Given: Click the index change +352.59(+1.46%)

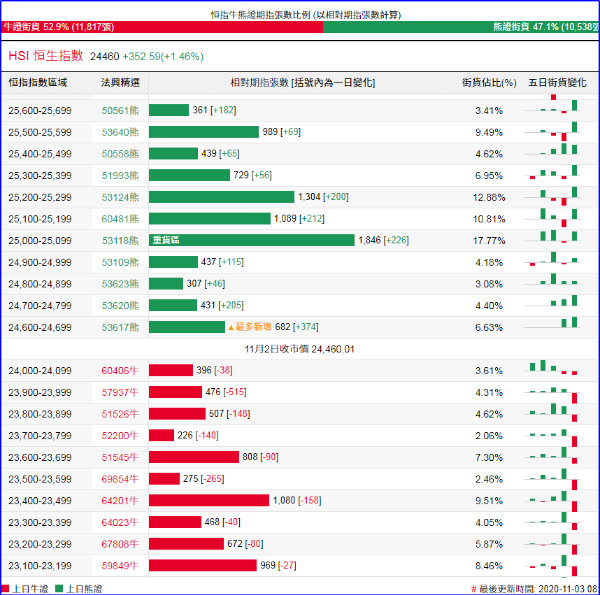Looking at the screenshot, I should (x=163, y=57).
